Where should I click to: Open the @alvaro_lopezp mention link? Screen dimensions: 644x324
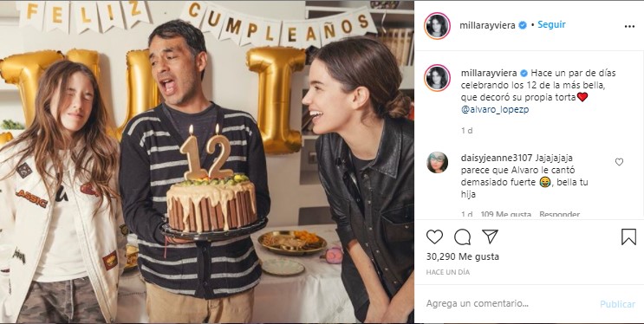click(x=495, y=110)
